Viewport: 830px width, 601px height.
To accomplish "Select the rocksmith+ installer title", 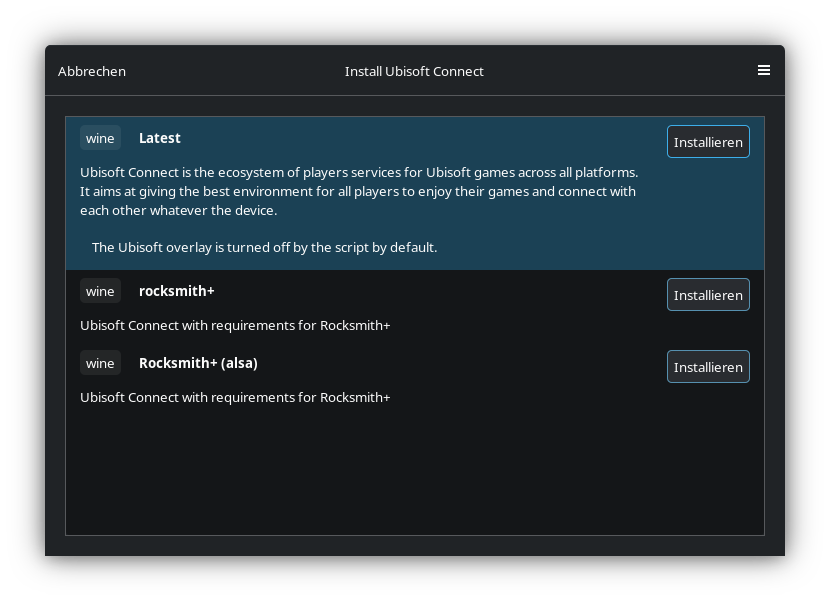I will pyautogui.click(x=177, y=291).
